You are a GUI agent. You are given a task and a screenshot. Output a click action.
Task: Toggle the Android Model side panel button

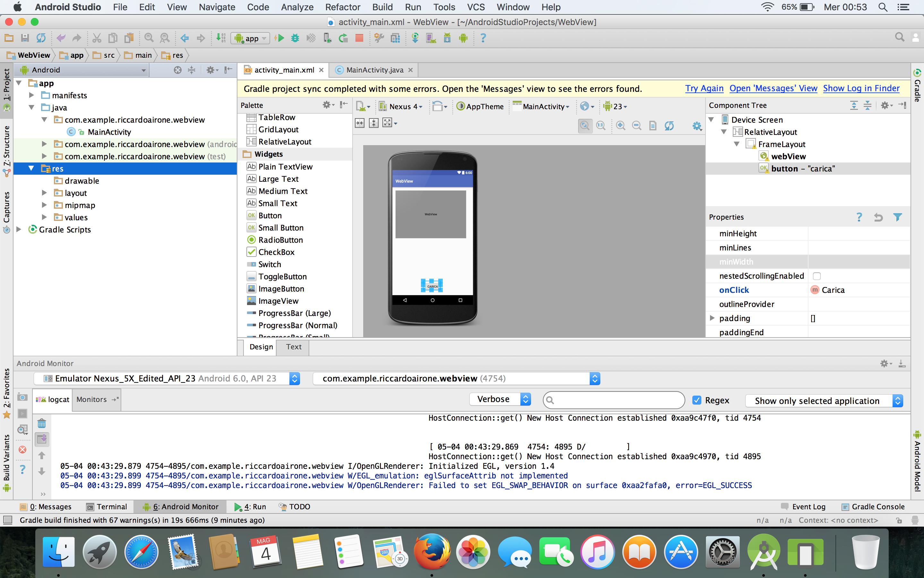point(917,461)
